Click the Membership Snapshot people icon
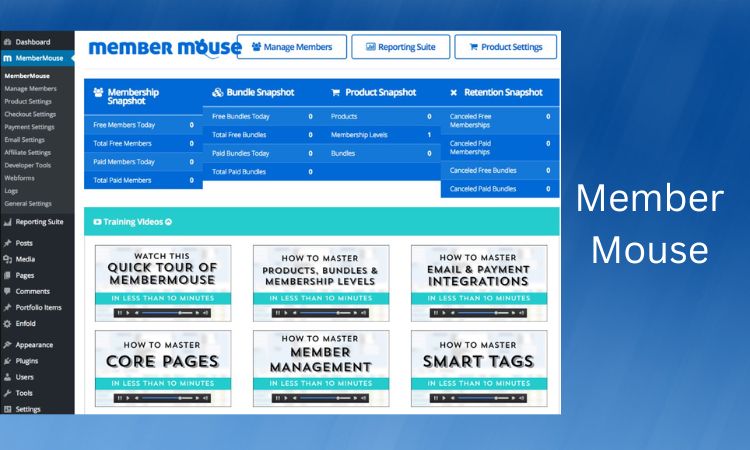This screenshot has width=750, height=450. point(98,92)
